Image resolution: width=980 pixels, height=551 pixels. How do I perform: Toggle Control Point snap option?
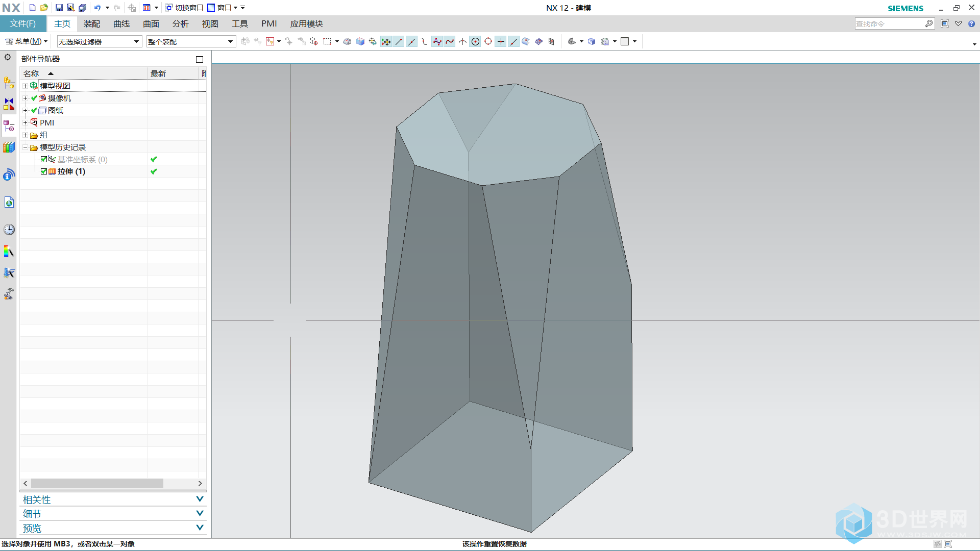coord(424,41)
